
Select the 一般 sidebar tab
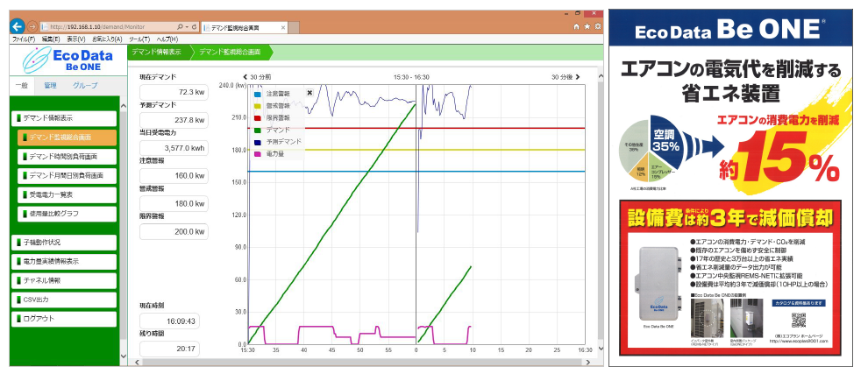(22, 86)
